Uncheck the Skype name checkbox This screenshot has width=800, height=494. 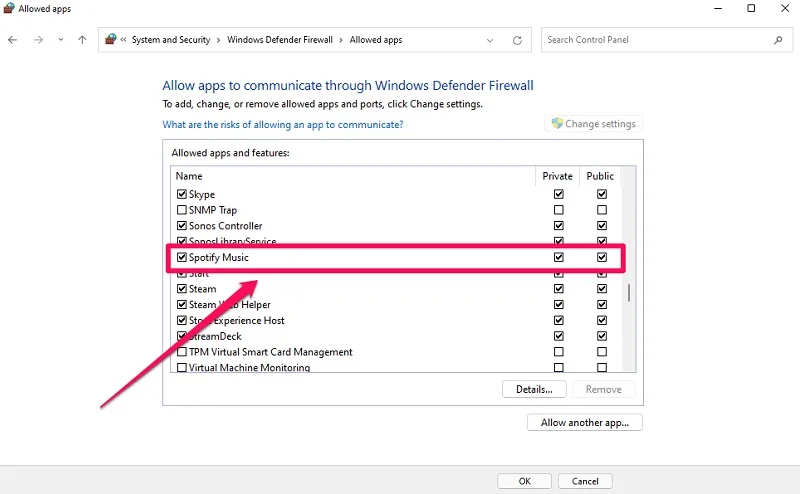click(x=182, y=194)
